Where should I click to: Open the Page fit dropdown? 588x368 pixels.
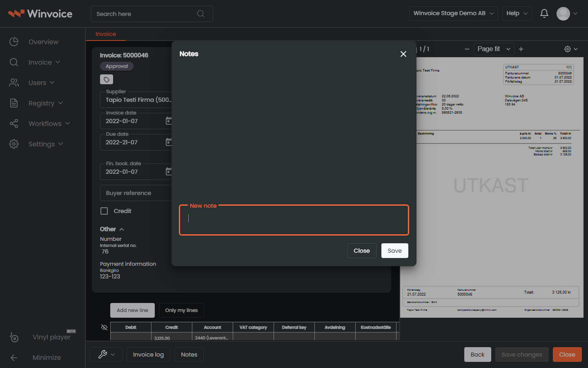[494, 49]
